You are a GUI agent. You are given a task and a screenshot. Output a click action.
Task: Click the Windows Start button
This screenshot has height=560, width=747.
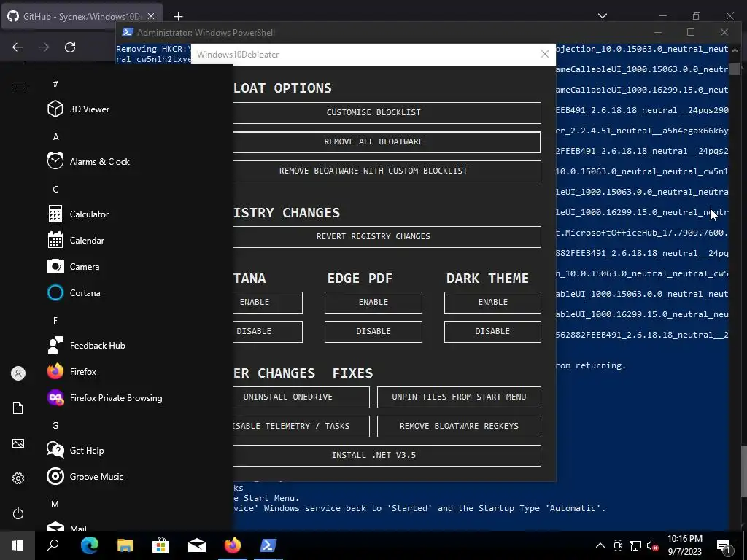pyautogui.click(x=18, y=545)
